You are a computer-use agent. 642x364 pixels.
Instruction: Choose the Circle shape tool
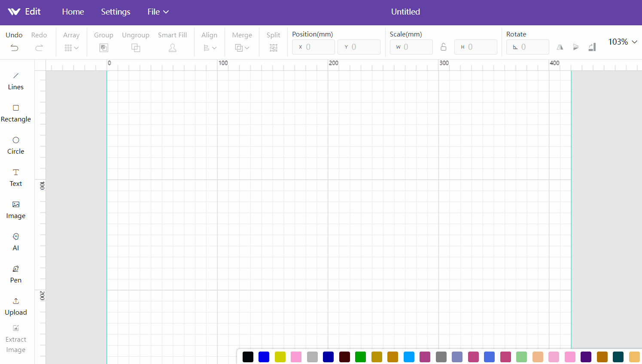pyautogui.click(x=16, y=146)
